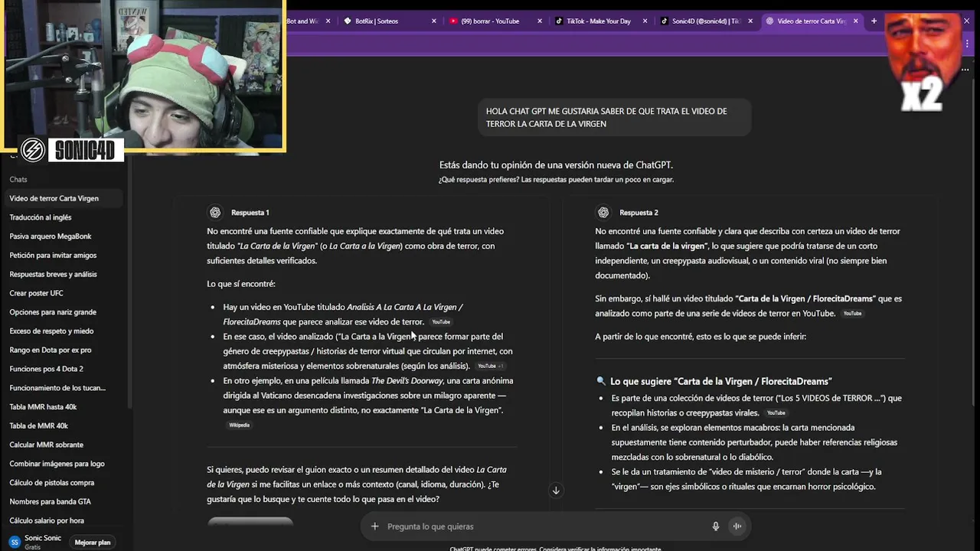Viewport: 980px width, 551px height.
Task: Close the Sonic4D TikTok tab
Action: pos(750,21)
